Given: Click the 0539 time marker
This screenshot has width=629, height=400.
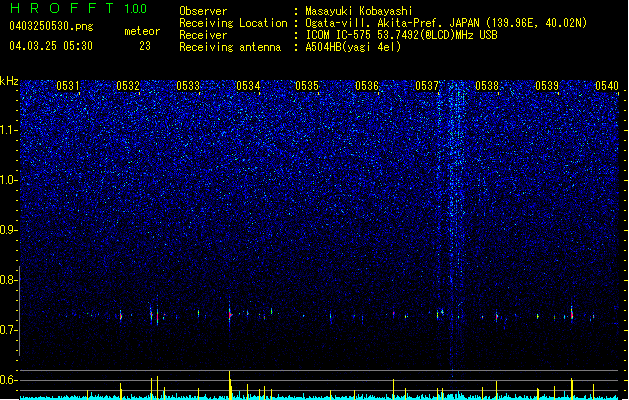Looking at the screenshot, I should pos(547,86).
